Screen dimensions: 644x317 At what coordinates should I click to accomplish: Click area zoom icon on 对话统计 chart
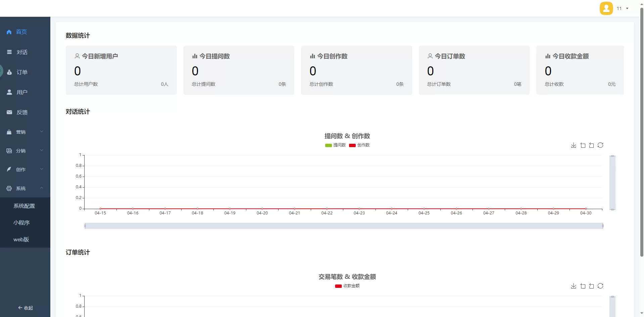(583, 145)
